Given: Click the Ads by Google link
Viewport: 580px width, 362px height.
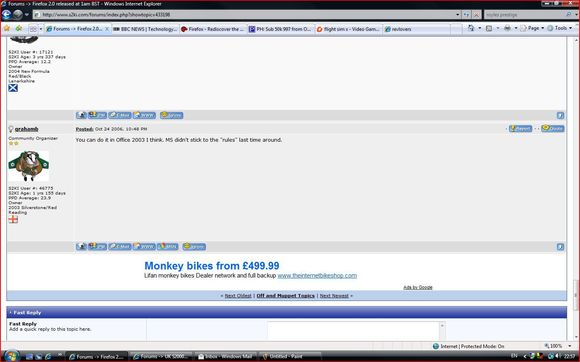Looking at the screenshot, I should 418,287.
